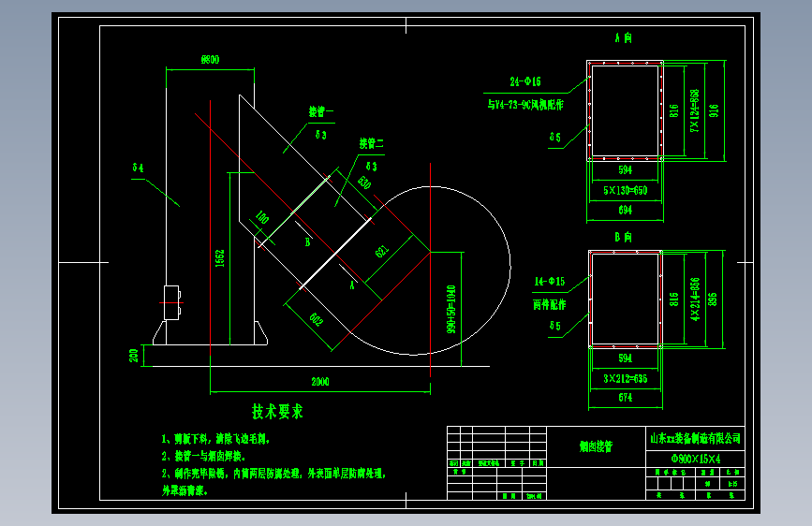Image resolution: width=812 pixels, height=526 pixels.
Task: Select the 990+50=1040 dimension text
Action: click(451, 309)
